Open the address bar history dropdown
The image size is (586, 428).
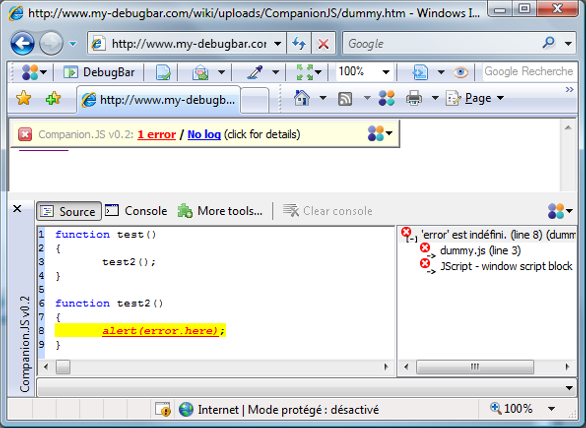[x=277, y=44]
